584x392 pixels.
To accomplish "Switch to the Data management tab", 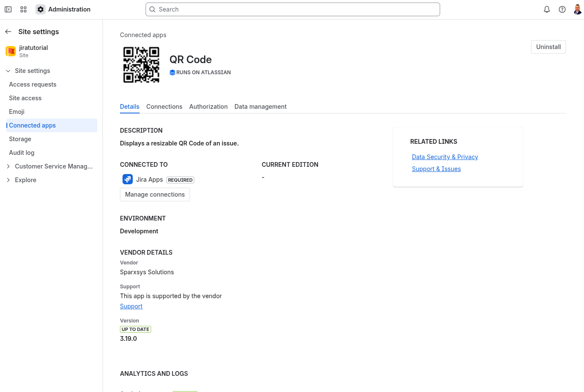I will (260, 107).
